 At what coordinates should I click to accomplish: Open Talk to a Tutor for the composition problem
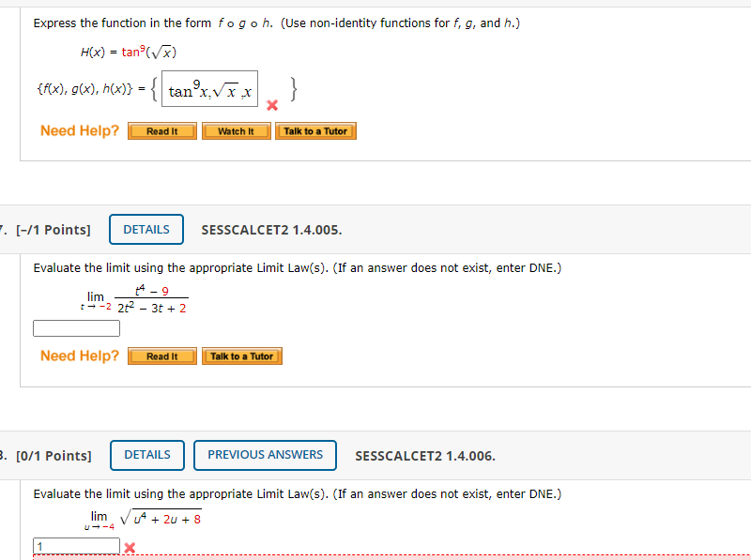click(x=315, y=130)
